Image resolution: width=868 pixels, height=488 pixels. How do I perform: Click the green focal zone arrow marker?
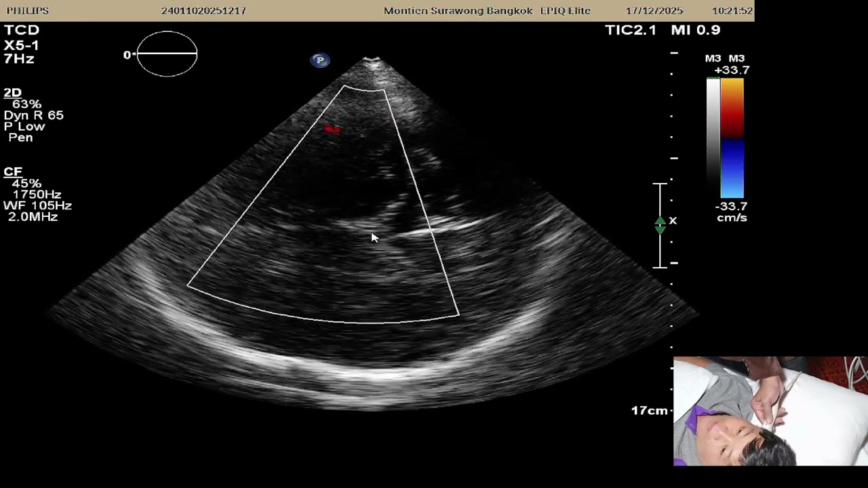[660, 226]
